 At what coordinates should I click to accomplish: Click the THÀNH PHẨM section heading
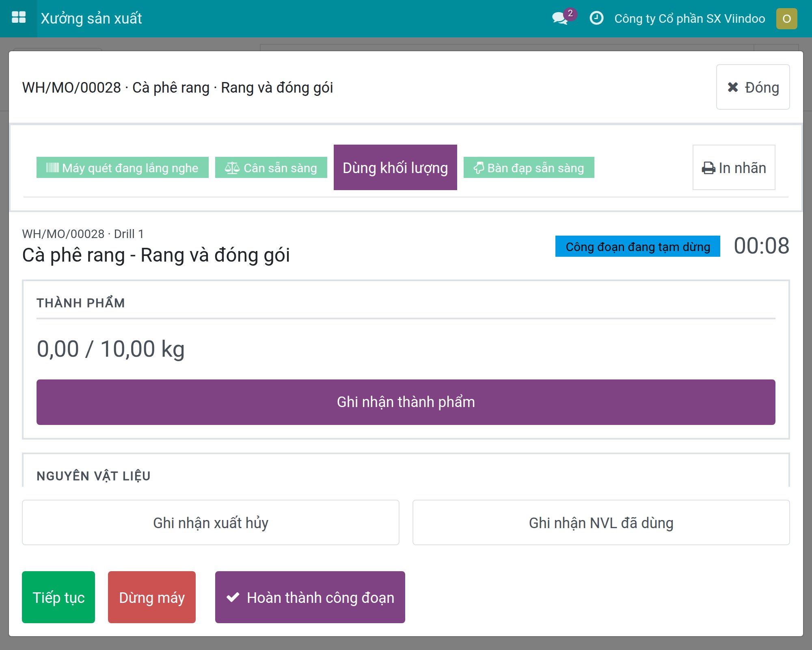point(81,303)
